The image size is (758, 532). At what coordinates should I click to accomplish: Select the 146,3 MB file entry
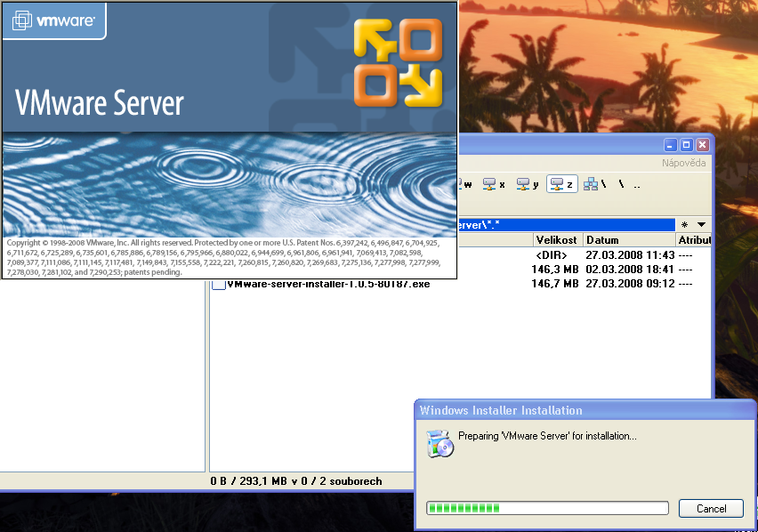click(x=555, y=270)
